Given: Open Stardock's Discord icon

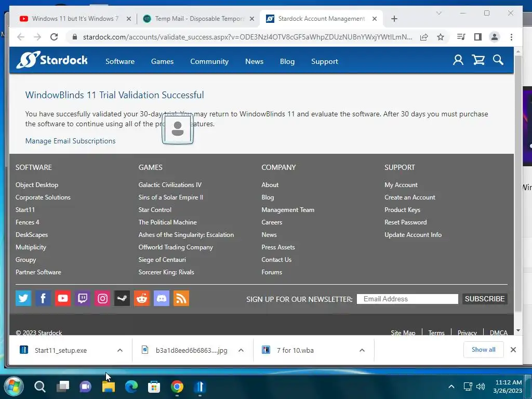Looking at the screenshot, I should click(x=162, y=298).
